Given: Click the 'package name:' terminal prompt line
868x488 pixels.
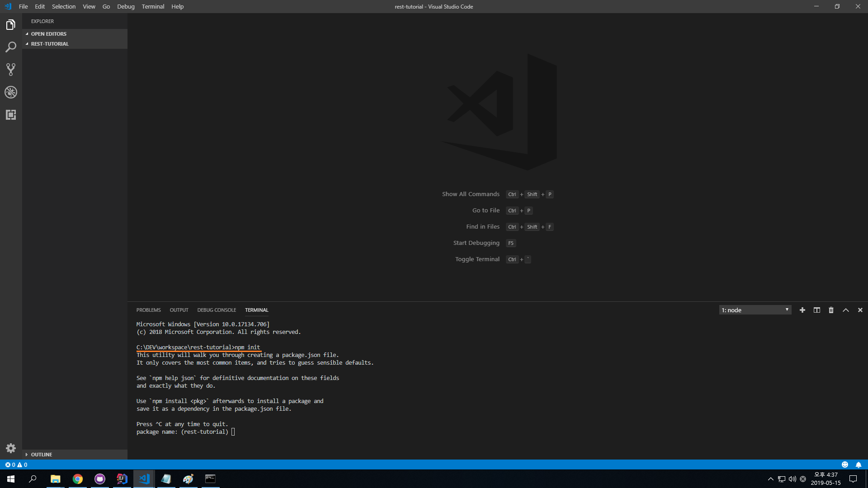Looking at the screenshot, I should [x=185, y=432].
